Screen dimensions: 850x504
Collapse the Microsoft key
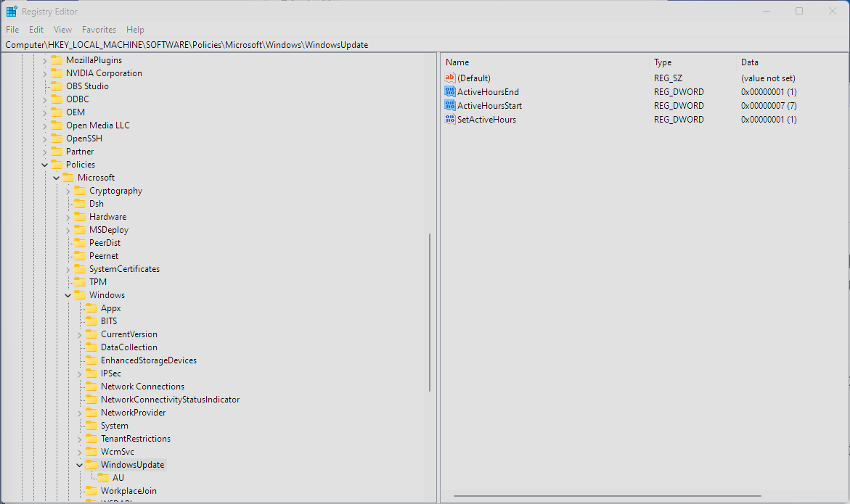[x=56, y=177]
